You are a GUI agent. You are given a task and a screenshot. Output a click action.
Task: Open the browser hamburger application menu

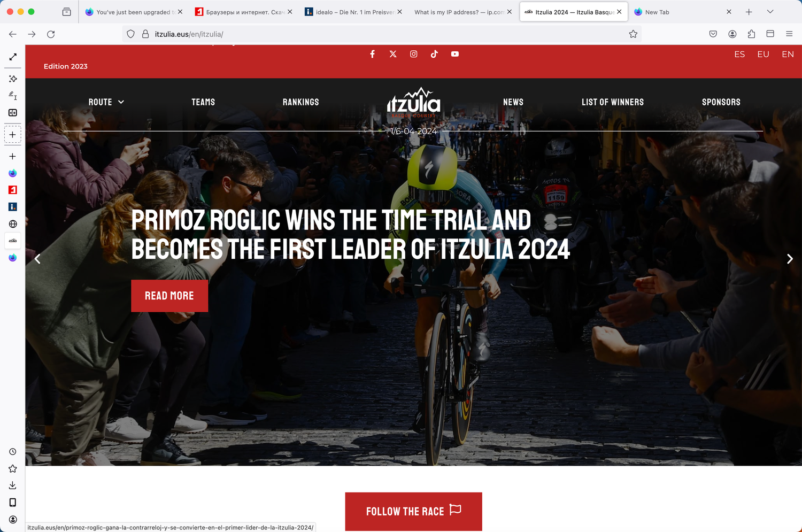(x=789, y=34)
